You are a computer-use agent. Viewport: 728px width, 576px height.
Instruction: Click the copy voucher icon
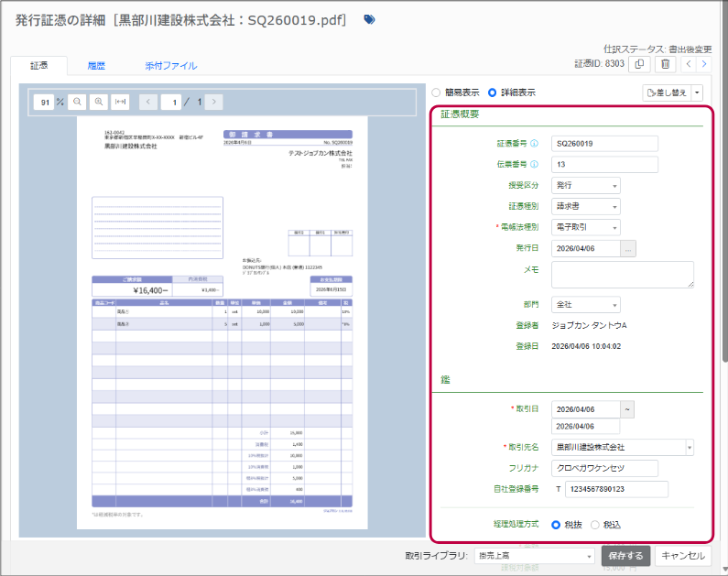coord(639,64)
